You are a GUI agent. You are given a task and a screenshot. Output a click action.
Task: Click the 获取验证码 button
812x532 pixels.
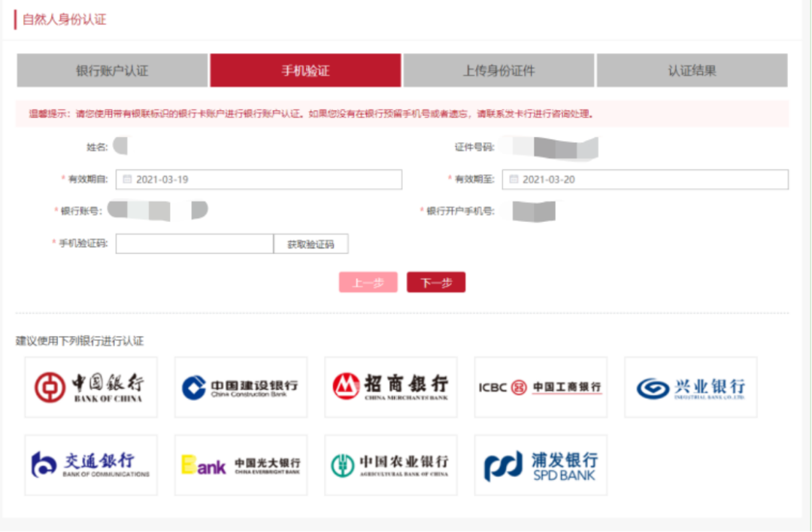click(311, 244)
